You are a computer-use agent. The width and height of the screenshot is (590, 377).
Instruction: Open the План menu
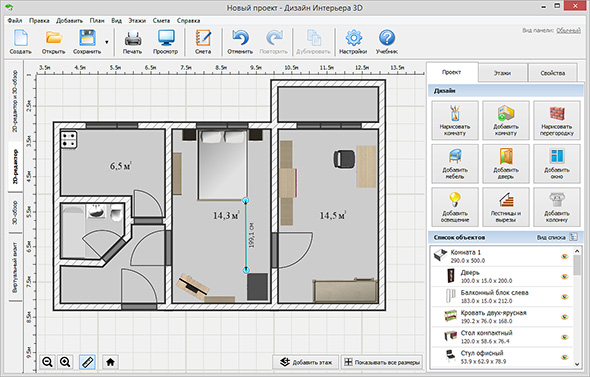pyautogui.click(x=97, y=21)
